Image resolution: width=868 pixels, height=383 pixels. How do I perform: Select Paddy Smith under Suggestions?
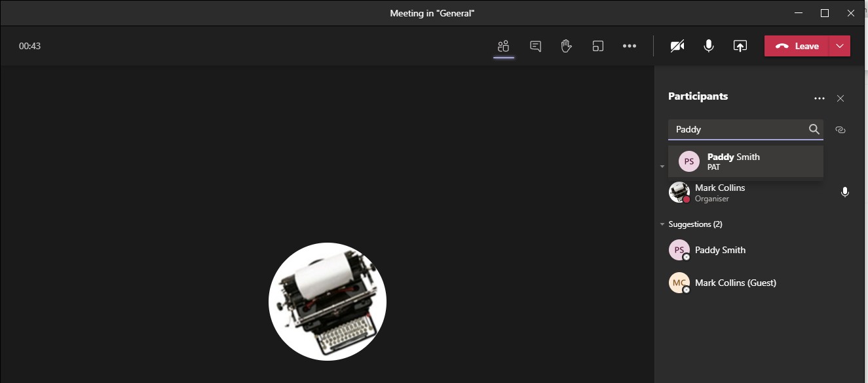click(x=760, y=250)
